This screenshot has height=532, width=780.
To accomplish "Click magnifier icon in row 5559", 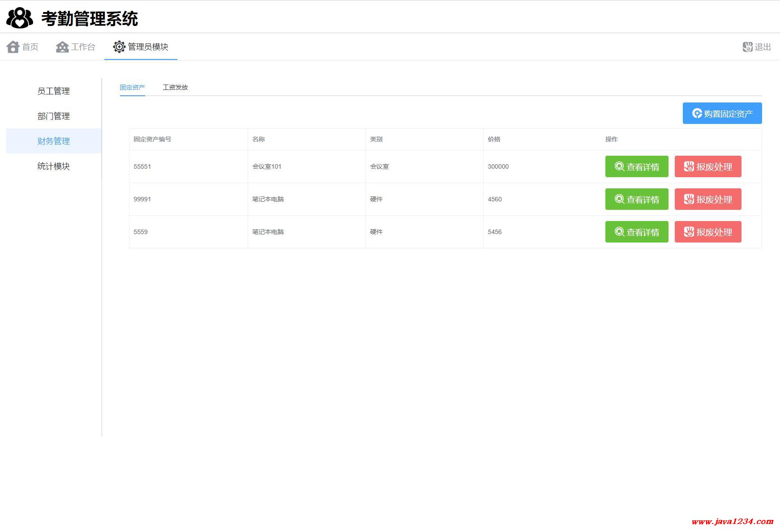I will [x=619, y=232].
